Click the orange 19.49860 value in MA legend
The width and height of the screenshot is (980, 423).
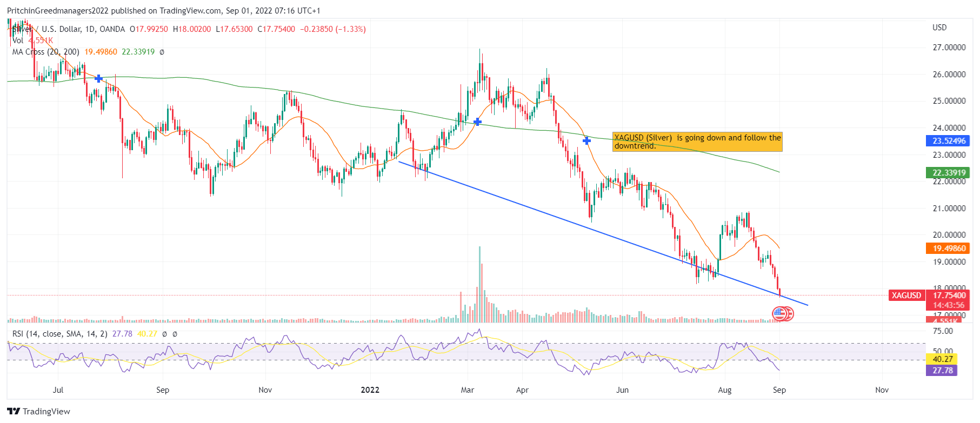tap(101, 52)
